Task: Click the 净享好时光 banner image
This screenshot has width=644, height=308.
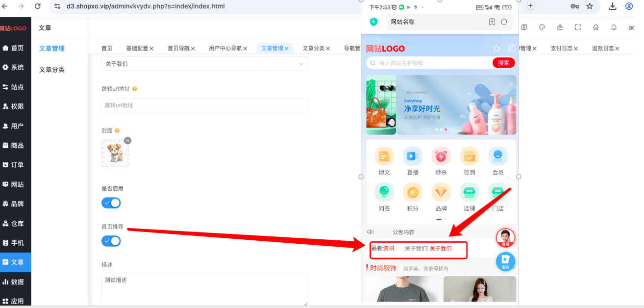Action: click(456, 105)
